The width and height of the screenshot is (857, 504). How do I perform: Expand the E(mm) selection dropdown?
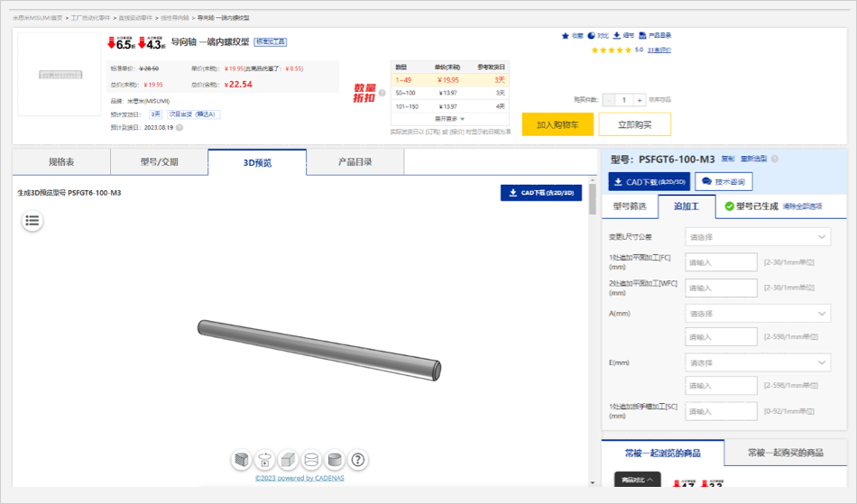(x=758, y=362)
